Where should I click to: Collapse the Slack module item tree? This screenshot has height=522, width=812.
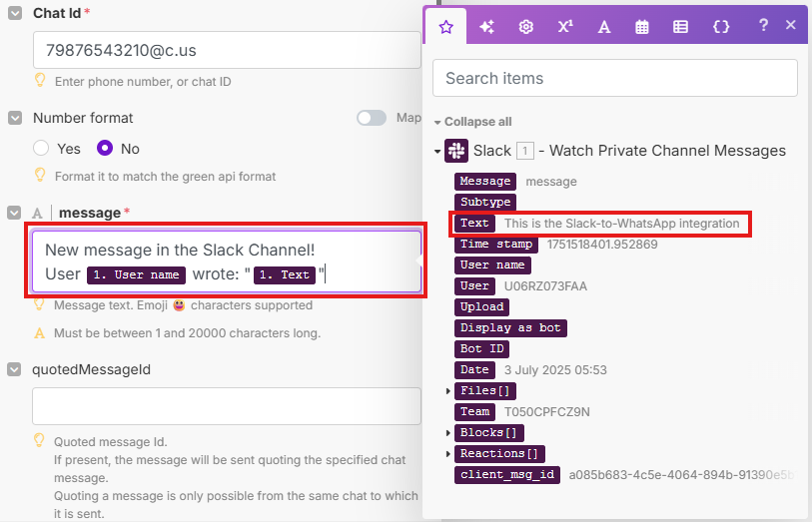[437, 152]
